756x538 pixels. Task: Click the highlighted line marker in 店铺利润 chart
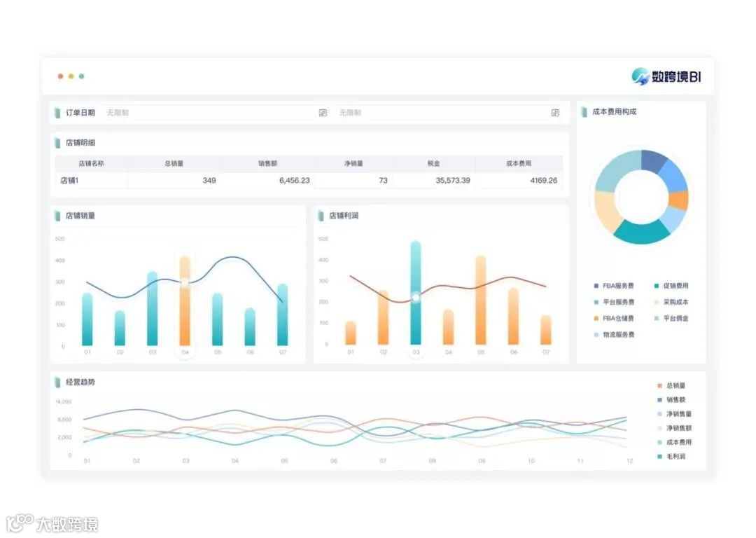416,298
